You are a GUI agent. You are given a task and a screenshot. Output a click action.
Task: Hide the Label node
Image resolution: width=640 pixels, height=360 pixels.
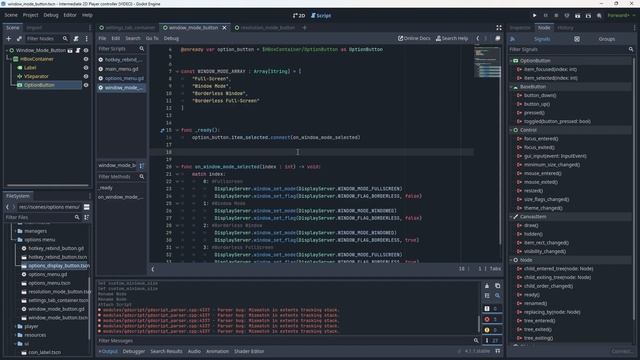[x=86, y=68]
